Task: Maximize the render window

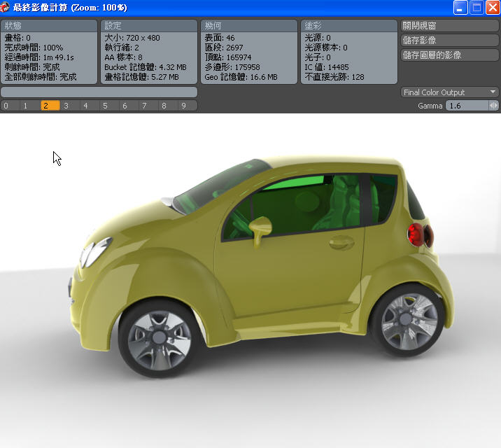Action: [x=477, y=7]
